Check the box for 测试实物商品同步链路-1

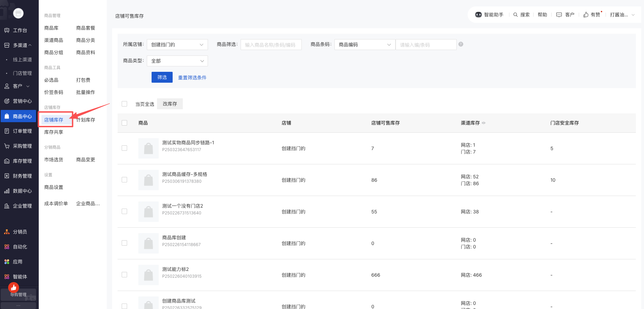[x=124, y=148]
